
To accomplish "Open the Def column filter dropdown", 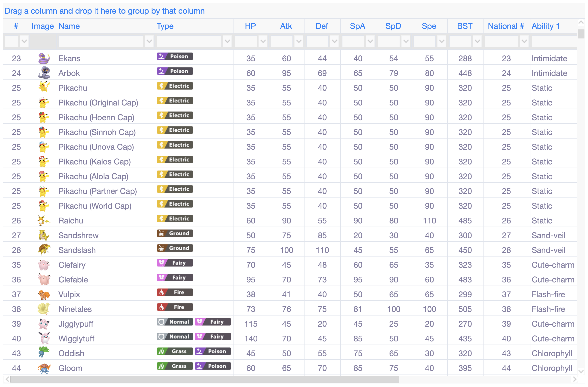I will coord(334,41).
